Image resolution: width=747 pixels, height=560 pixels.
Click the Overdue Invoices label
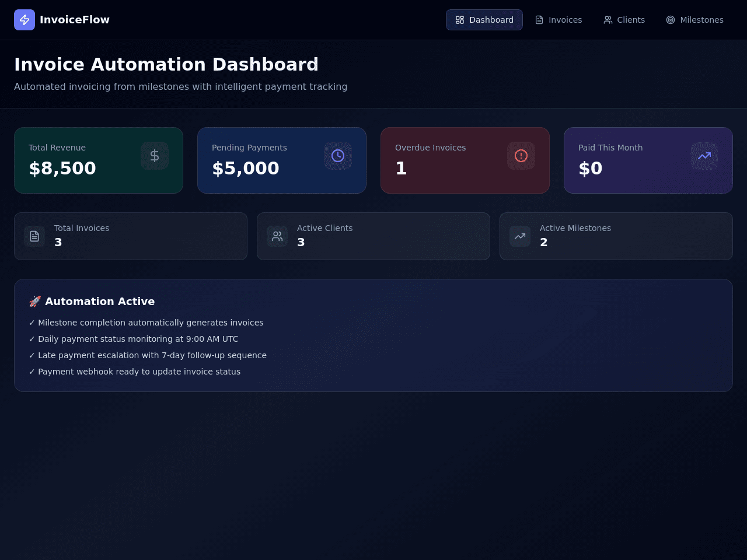(431, 148)
